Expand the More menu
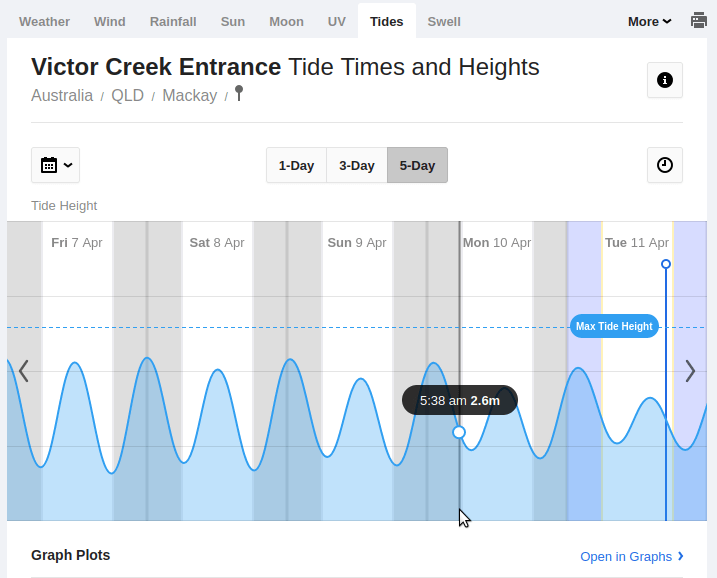 [649, 21]
